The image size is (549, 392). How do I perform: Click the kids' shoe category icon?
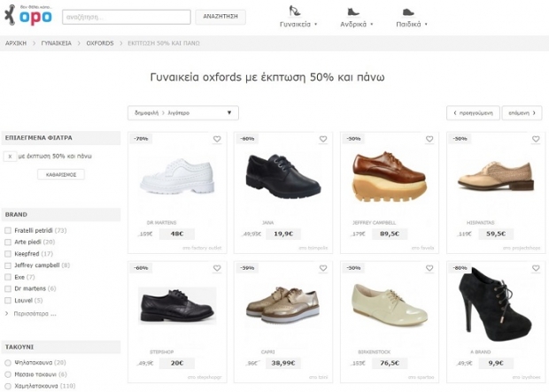click(408, 12)
